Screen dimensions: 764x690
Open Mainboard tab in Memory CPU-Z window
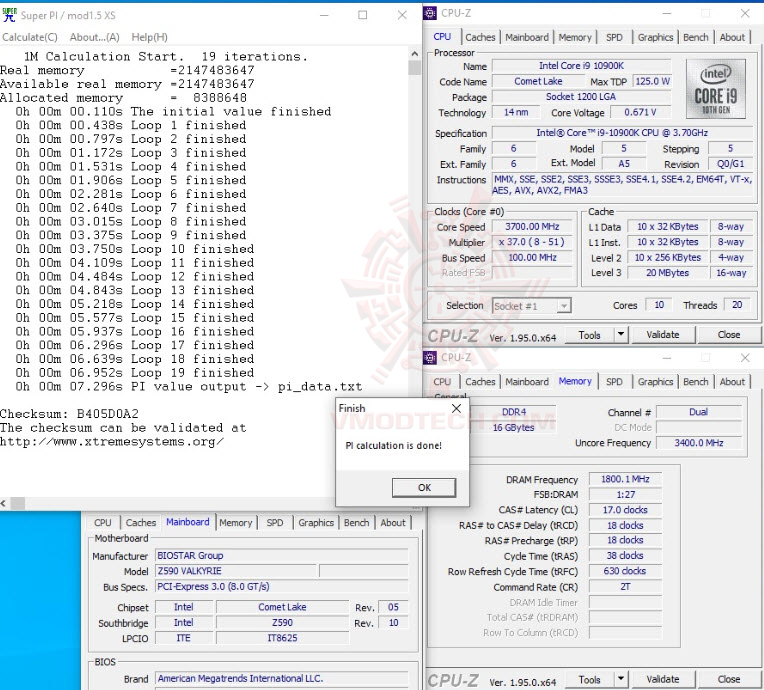527,382
